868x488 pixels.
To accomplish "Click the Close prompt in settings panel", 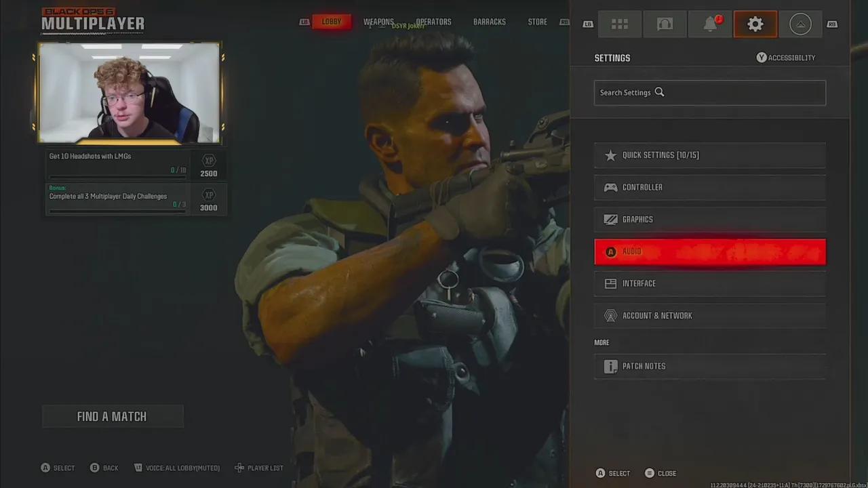I will 660,473.
